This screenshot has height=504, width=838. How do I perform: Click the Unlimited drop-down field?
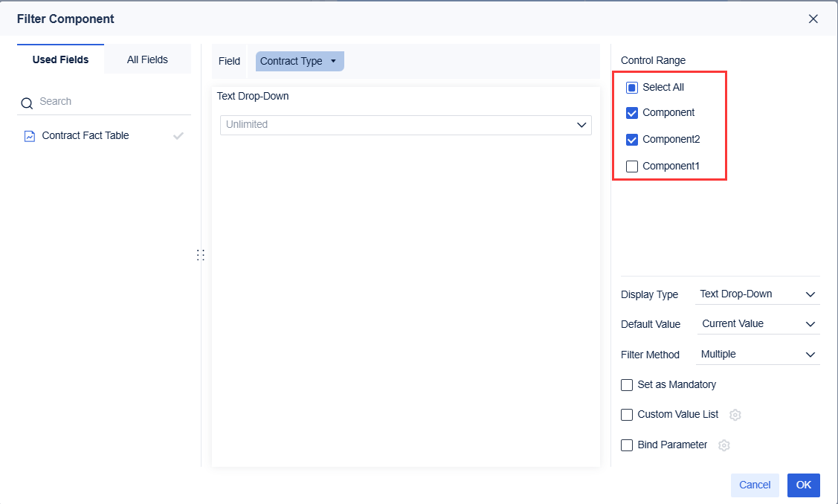click(x=405, y=125)
